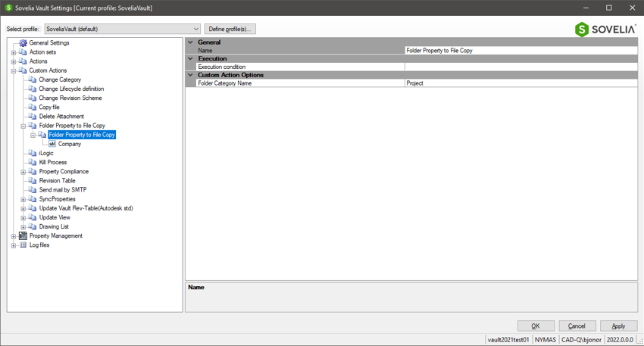
Task: Expand the Action sets node
Action: (x=14, y=52)
